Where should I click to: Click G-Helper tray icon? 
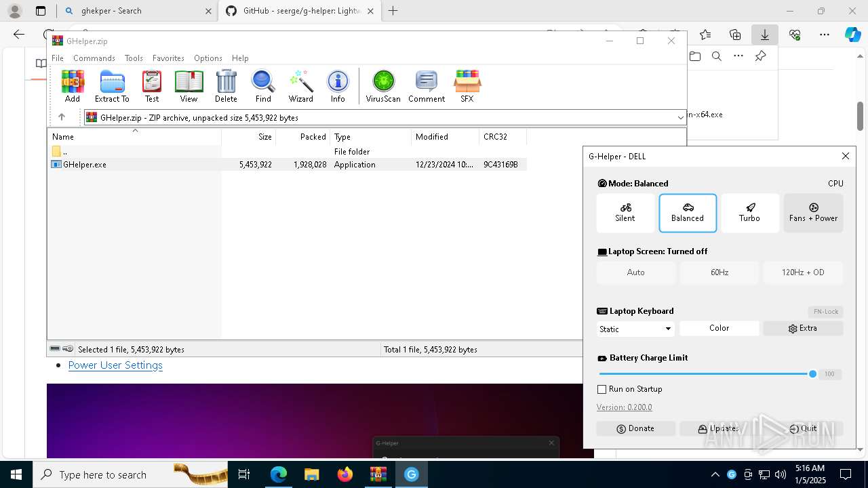pos(732,474)
